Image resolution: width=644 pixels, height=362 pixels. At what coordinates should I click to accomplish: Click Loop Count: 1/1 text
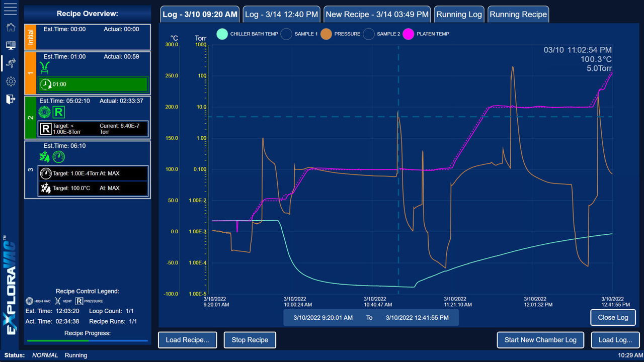tap(111, 311)
